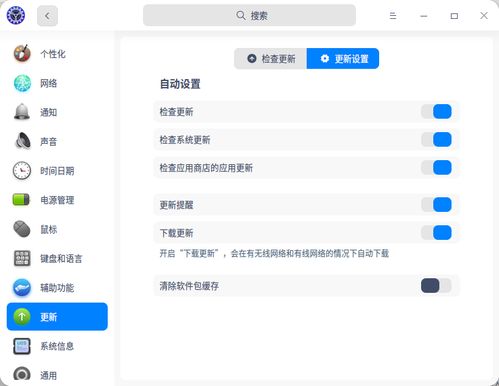
Task: Click the green 更新 update arrow icon
Action: point(22,317)
